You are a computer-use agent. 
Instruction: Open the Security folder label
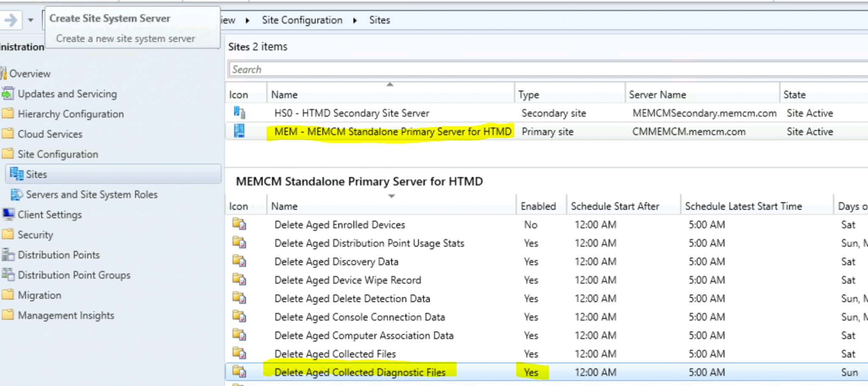coord(36,235)
